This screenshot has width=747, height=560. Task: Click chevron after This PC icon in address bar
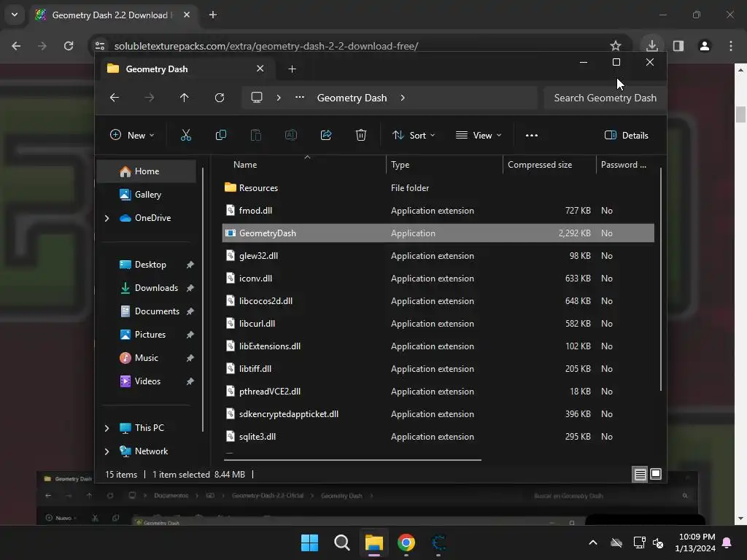(279, 98)
